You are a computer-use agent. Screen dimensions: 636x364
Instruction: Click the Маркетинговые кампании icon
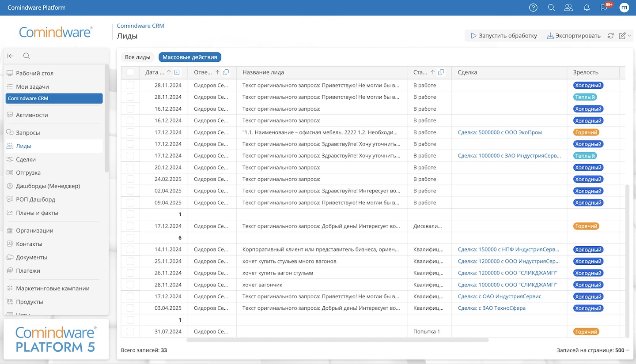[x=10, y=288]
